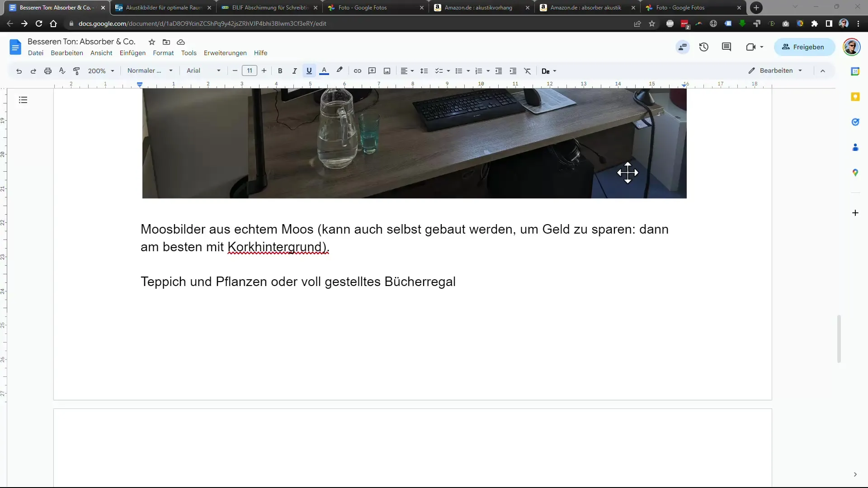
Task: Click the Underline formatting icon
Action: (x=309, y=71)
